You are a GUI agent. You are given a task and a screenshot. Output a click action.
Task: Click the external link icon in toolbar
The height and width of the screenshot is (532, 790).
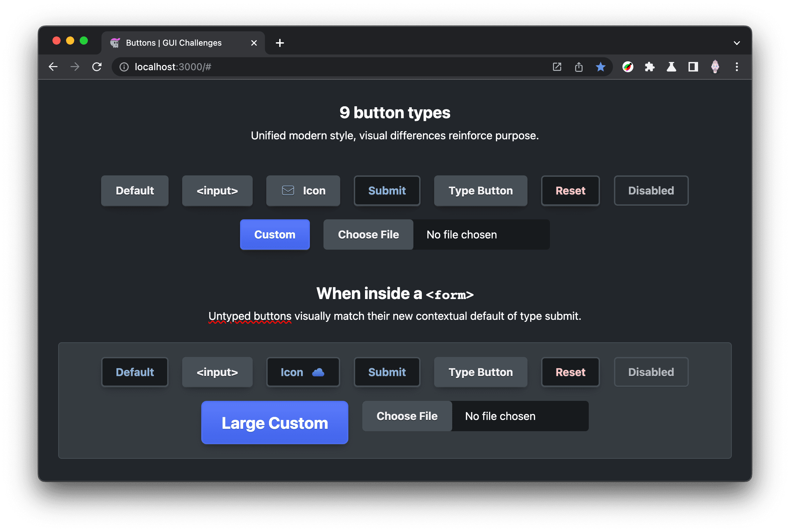[556, 66]
